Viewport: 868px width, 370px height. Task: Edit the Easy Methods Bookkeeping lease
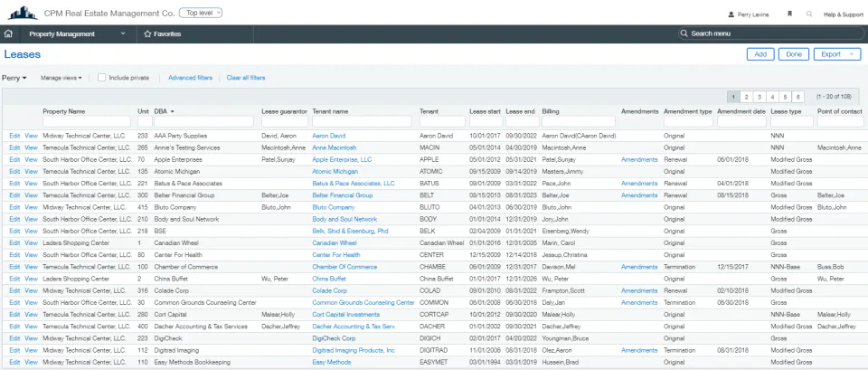(x=14, y=362)
